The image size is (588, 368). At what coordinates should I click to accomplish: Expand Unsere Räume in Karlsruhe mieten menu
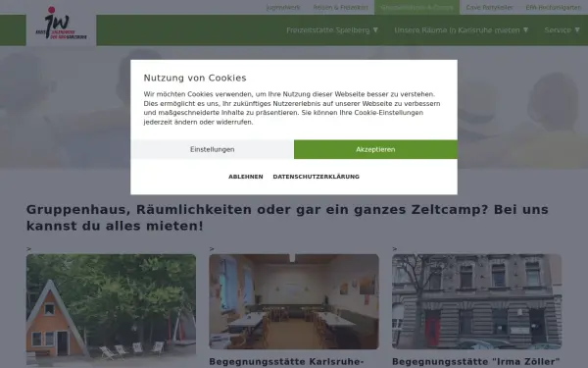tap(462, 30)
